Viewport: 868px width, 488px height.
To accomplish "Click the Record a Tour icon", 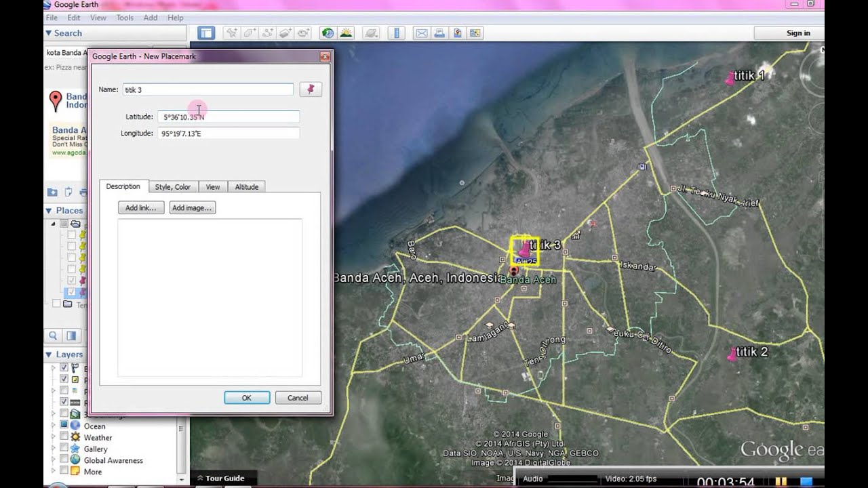I will click(x=303, y=33).
